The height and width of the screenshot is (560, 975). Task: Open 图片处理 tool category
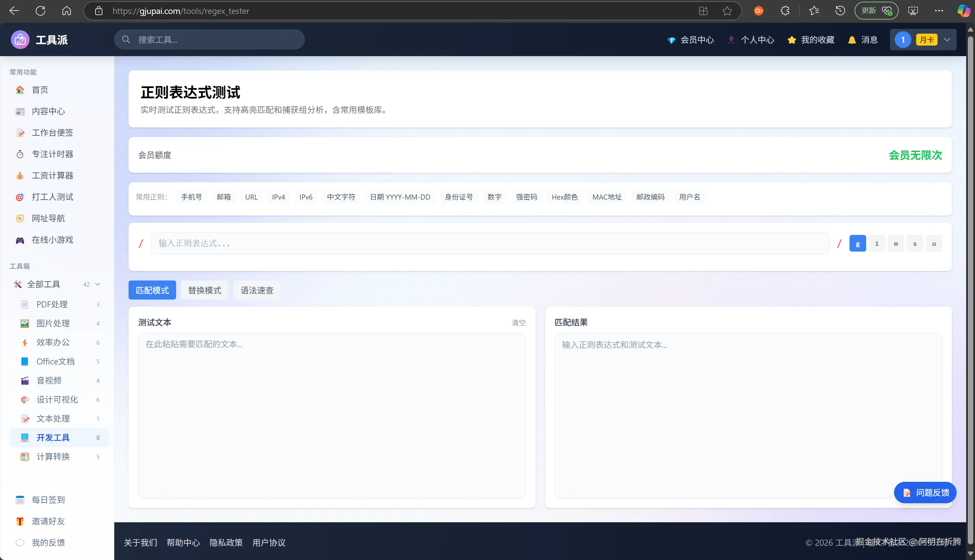(x=59, y=323)
